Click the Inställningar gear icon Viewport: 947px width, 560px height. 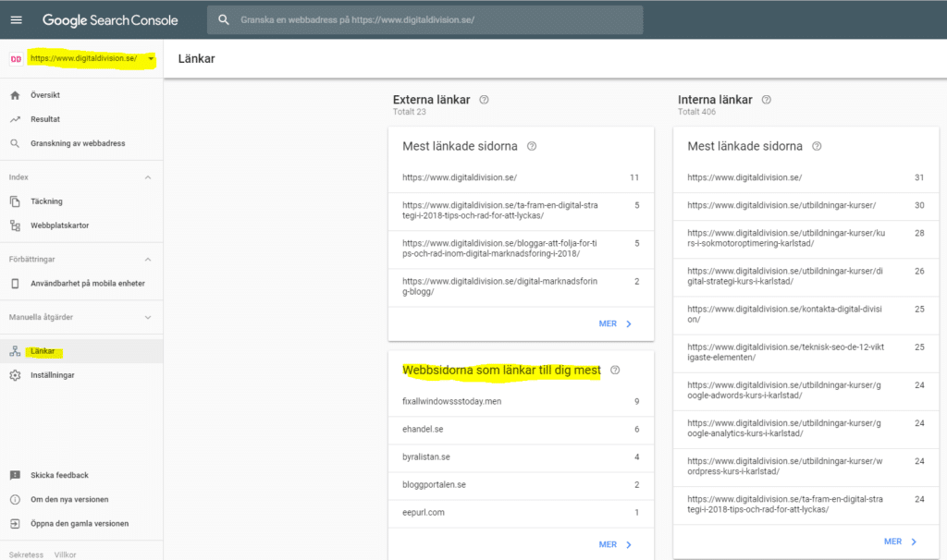[x=15, y=375]
